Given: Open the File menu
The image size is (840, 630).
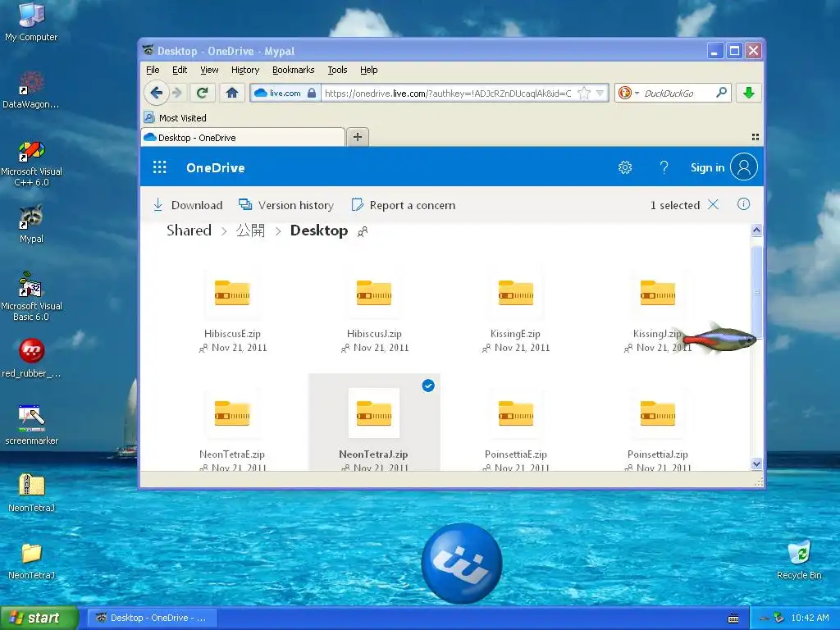Looking at the screenshot, I should (x=153, y=70).
